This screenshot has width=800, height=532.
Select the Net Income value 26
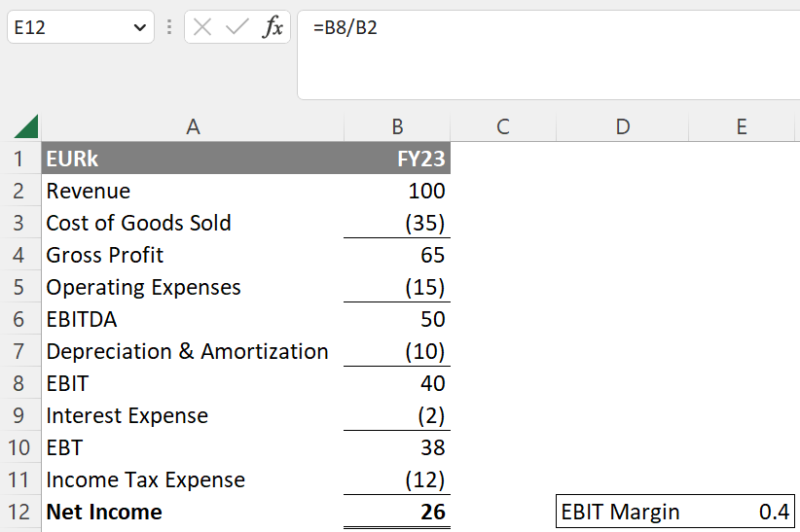[397, 512]
